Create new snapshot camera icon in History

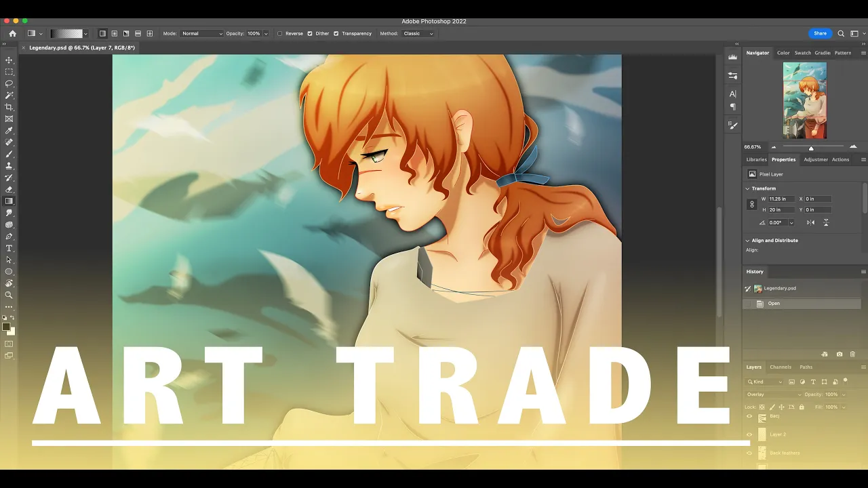(x=840, y=354)
